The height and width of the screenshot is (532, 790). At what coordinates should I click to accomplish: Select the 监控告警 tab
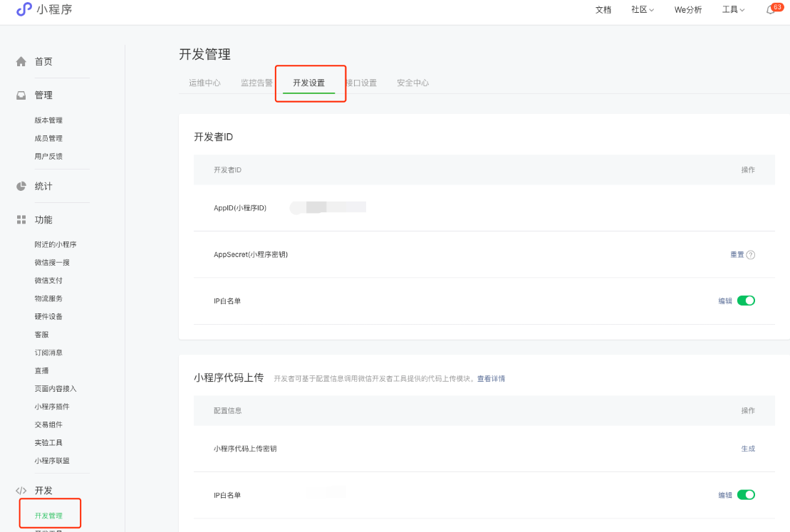256,83
